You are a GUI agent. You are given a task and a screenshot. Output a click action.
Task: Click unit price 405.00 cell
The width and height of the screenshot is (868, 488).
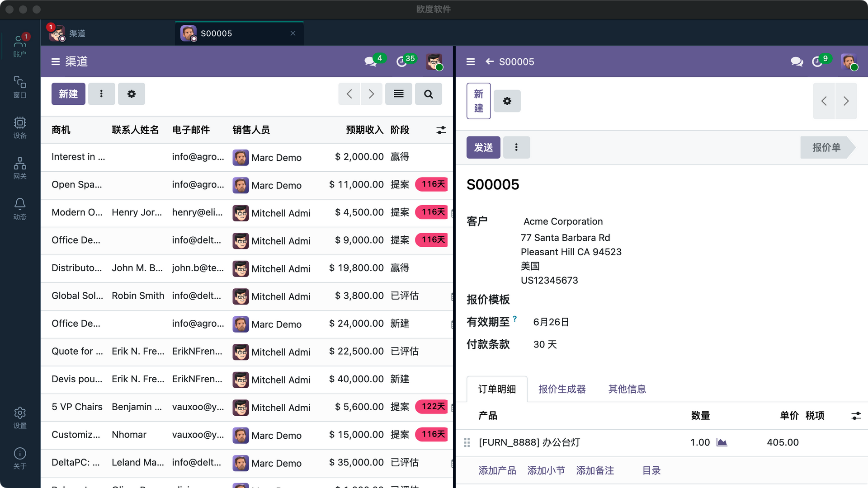point(783,442)
